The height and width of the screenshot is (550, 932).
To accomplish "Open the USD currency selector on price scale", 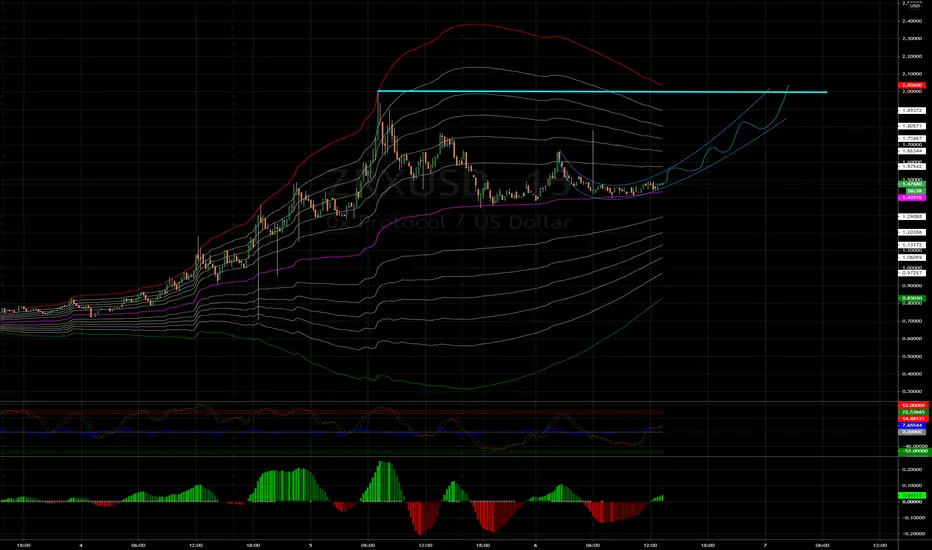I will pos(913,5).
